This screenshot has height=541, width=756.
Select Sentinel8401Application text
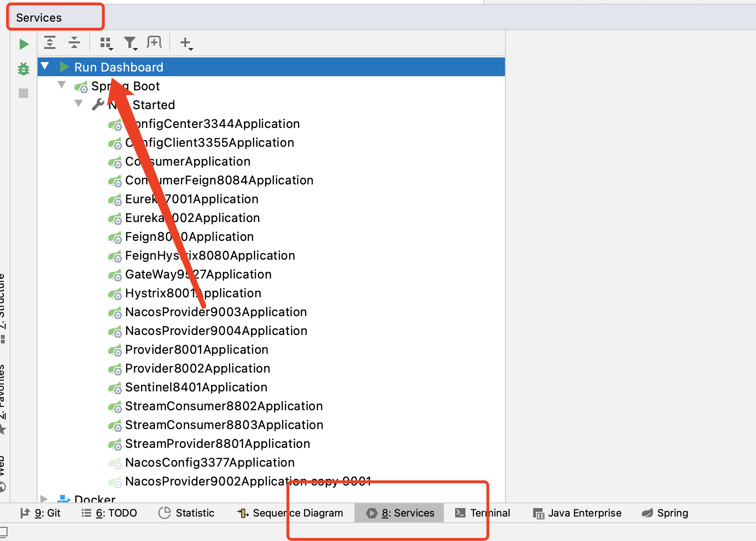(196, 387)
